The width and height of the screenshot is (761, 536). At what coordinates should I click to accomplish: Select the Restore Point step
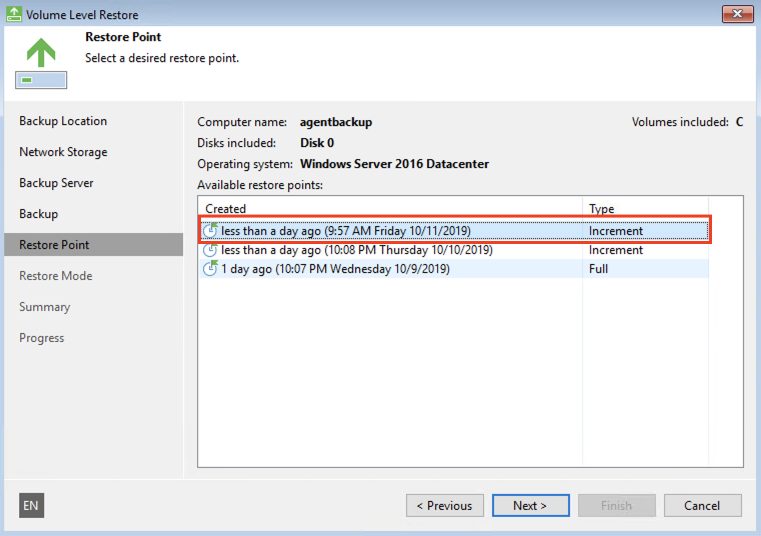point(54,245)
